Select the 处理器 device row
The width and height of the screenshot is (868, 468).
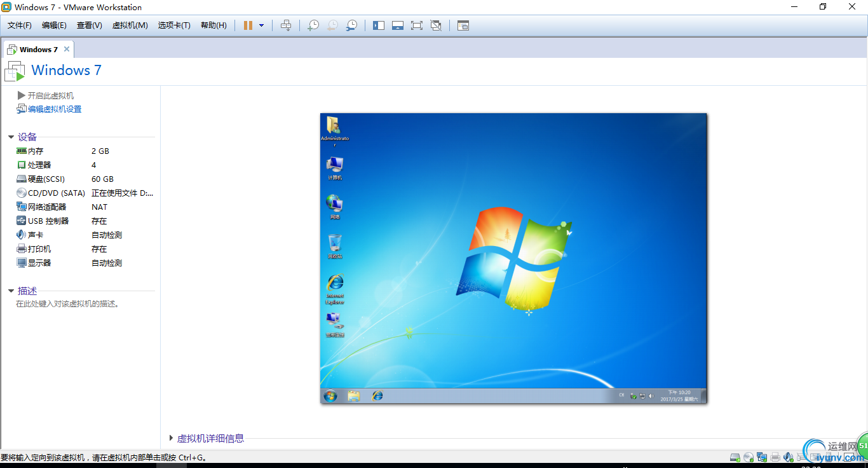click(85, 165)
